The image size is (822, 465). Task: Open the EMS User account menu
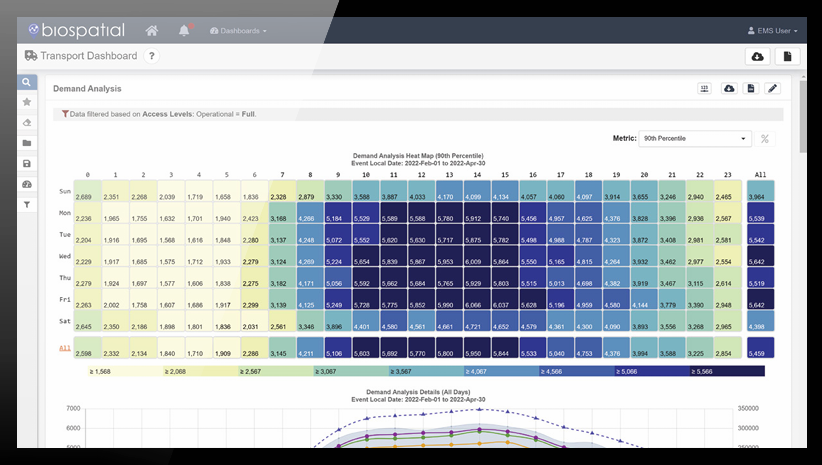tap(772, 31)
